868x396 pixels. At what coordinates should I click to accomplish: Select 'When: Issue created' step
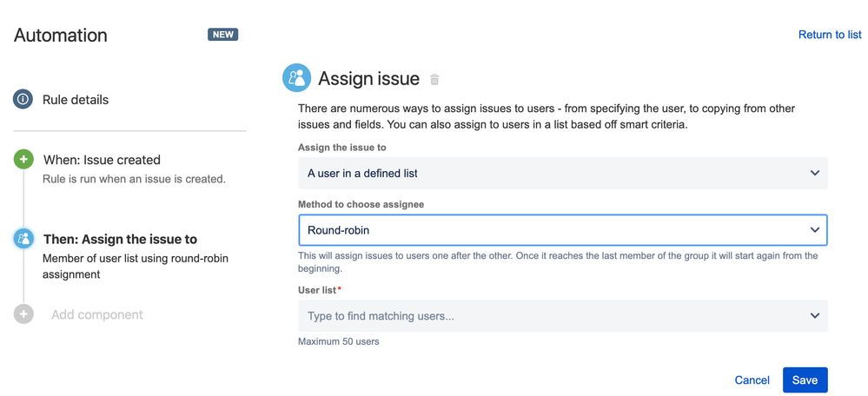102,160
